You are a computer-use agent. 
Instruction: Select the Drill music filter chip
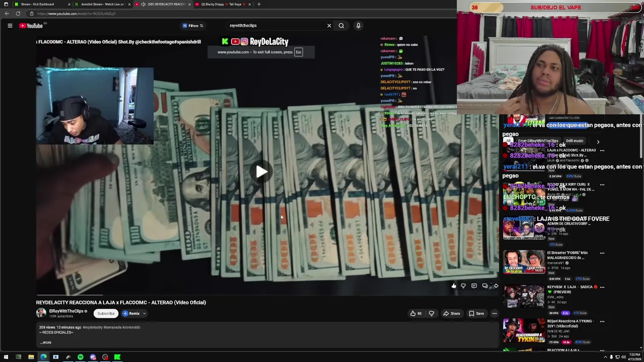[x=575, y=141]
